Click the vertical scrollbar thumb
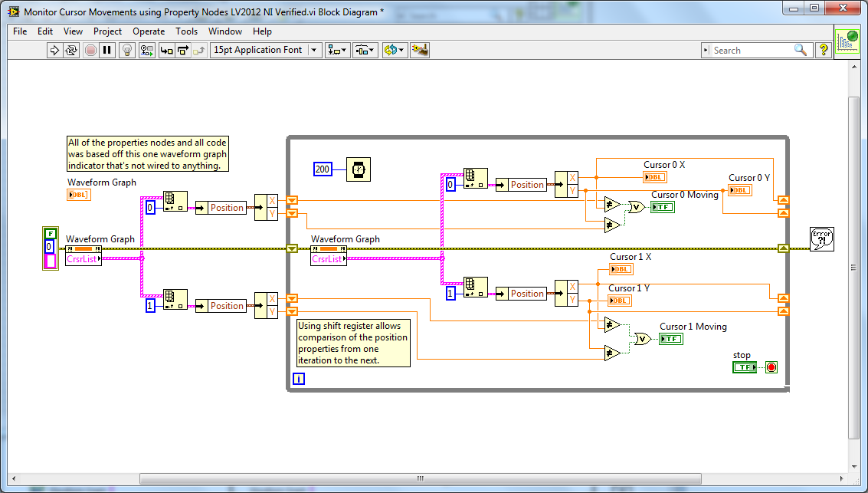Screen dimensions: 868x493 tap(853, 268)
